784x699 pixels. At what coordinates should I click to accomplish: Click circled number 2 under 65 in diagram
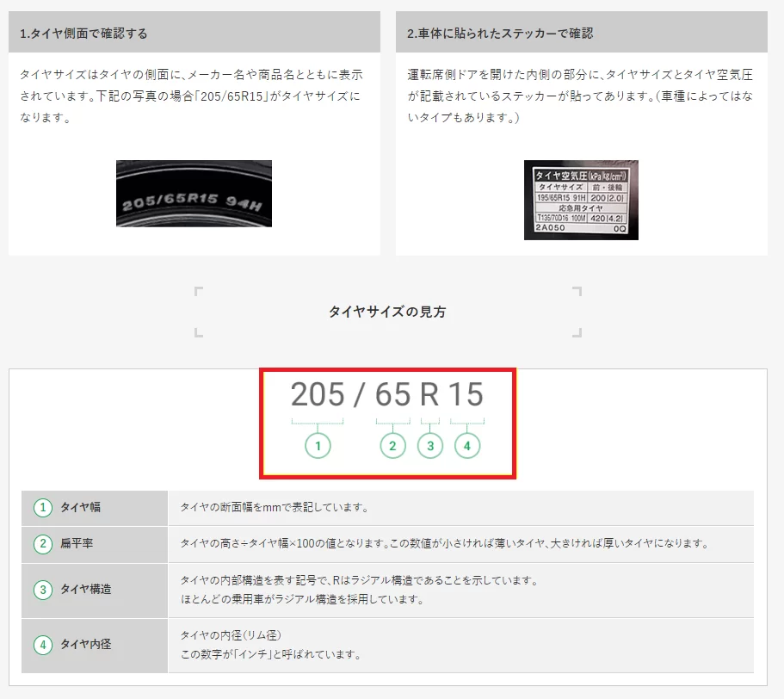(x=392, y=445)
